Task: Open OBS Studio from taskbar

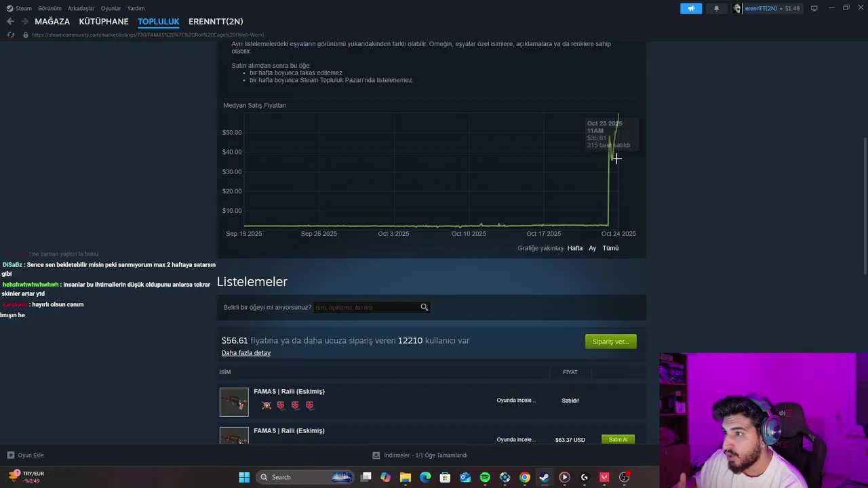Action: click(624, 477)
